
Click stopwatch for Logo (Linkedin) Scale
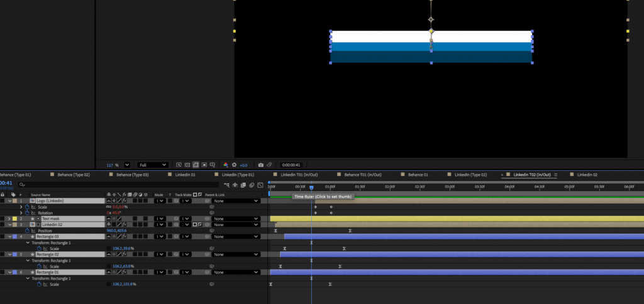tap(27, 207)
